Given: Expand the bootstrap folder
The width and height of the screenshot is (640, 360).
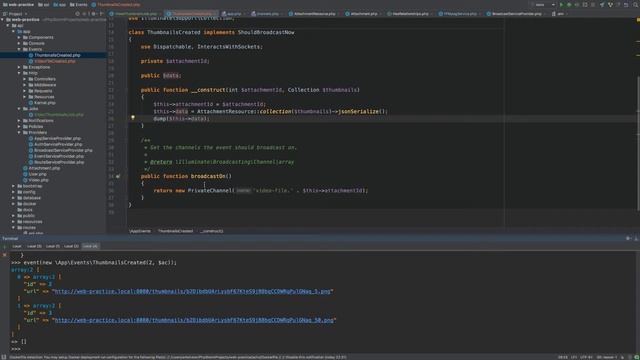Looking at the screenshot, I should tap(13, 186).
